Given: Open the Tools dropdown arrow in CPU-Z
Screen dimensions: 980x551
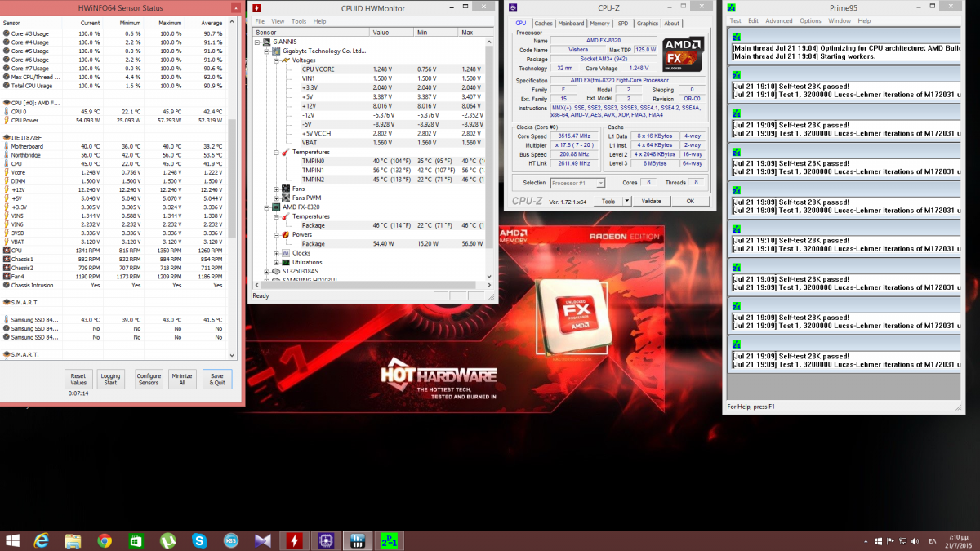Looking at the screenshot, I should pos(628,201).
